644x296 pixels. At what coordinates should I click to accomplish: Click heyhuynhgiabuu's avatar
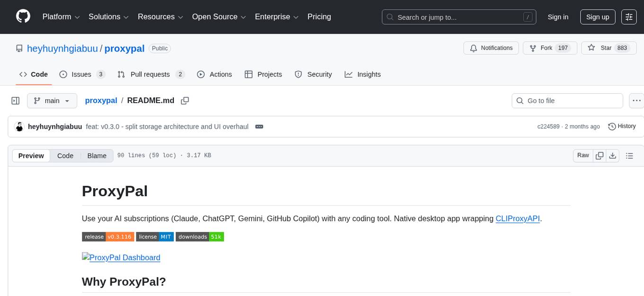click(19, 126)
